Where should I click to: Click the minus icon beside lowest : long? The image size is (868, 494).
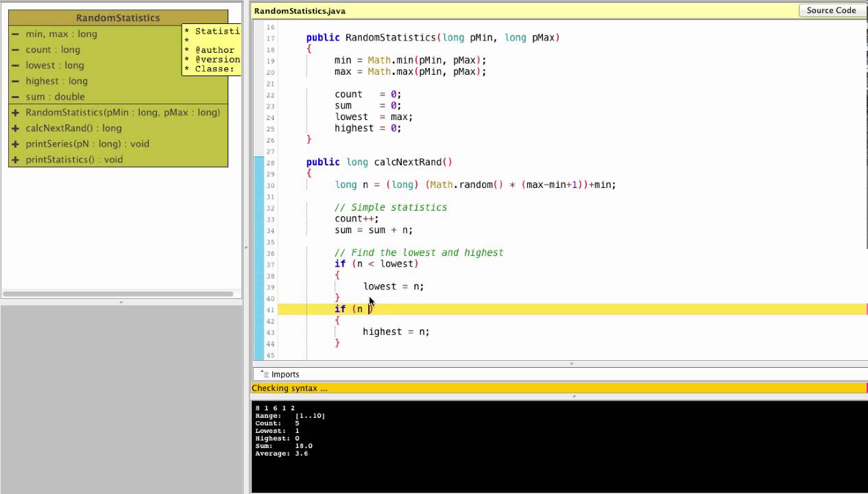tap(15, 65)
